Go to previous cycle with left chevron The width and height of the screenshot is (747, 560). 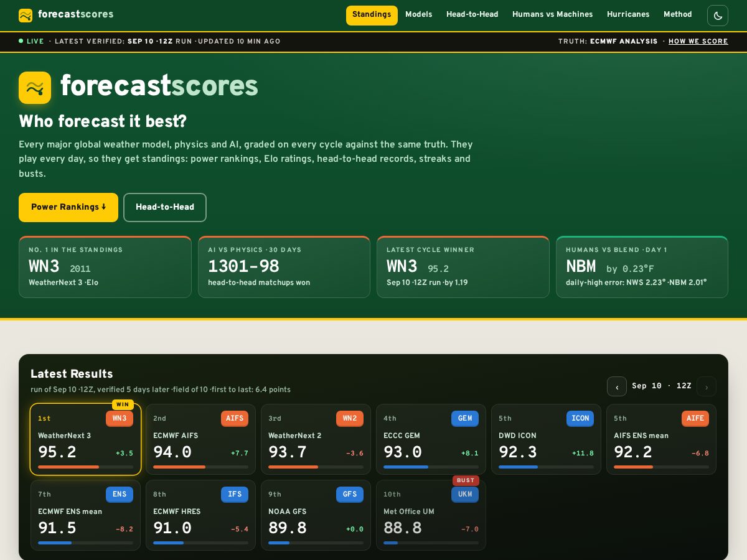tap(617, 386)
